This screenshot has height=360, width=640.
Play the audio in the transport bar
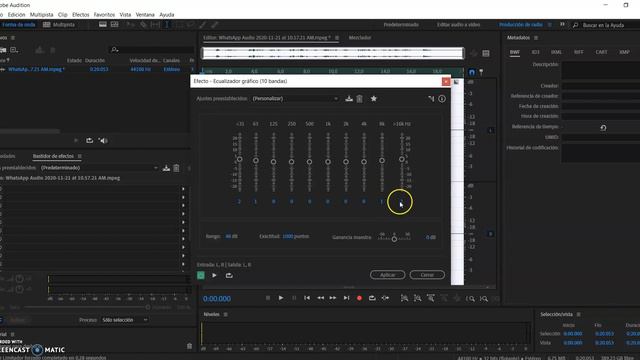click(281, 298)
